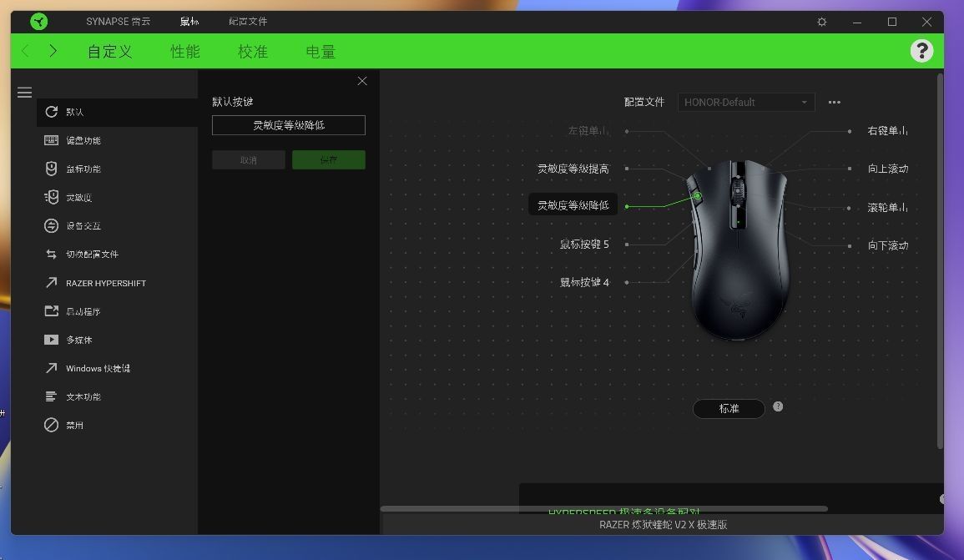Select the 键盘功能 keyboard function icon

point(51,140)
